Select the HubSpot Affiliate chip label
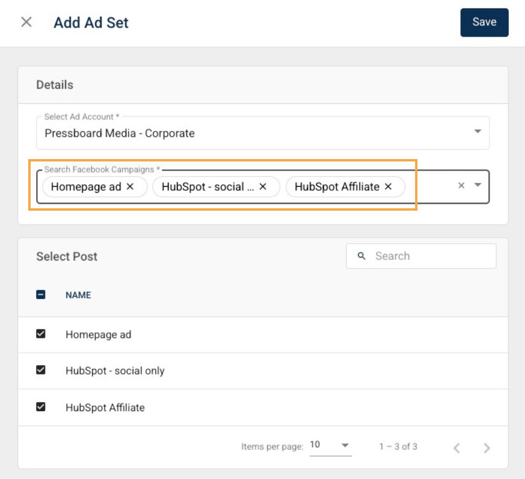The image size is (525, 479). (337, 186)
